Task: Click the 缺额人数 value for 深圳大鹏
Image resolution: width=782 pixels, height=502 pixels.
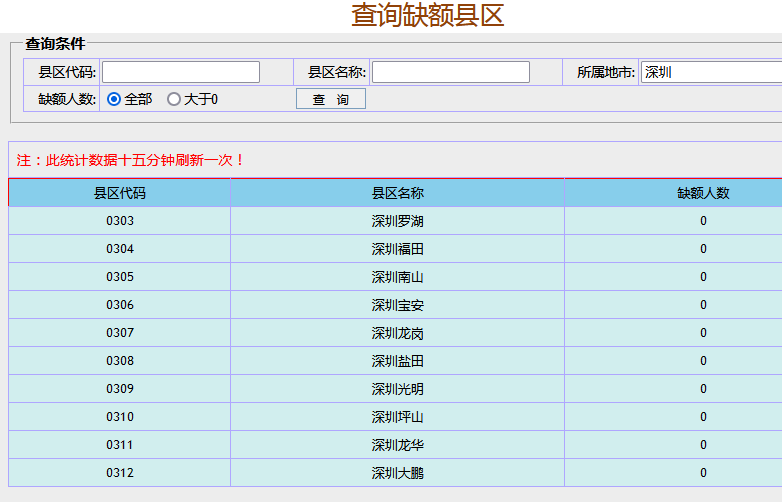Action: 703,472
